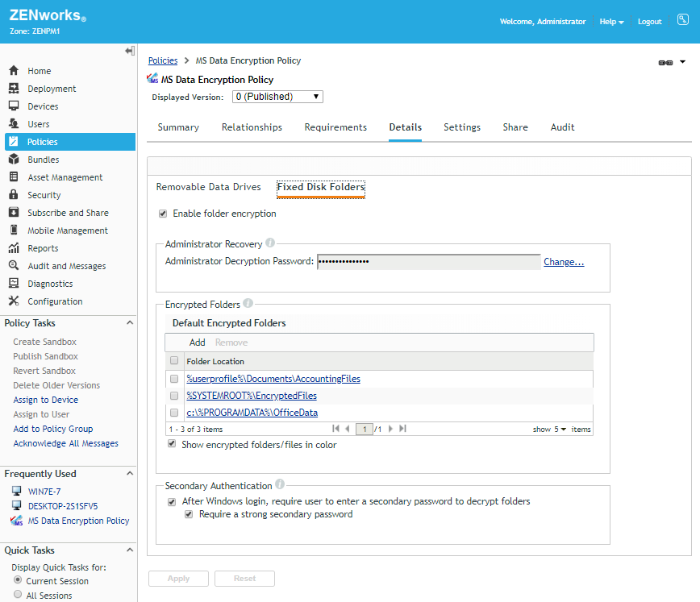
Task: Toggle the Folder Location select-all checkbox
Action: [174, 360]
